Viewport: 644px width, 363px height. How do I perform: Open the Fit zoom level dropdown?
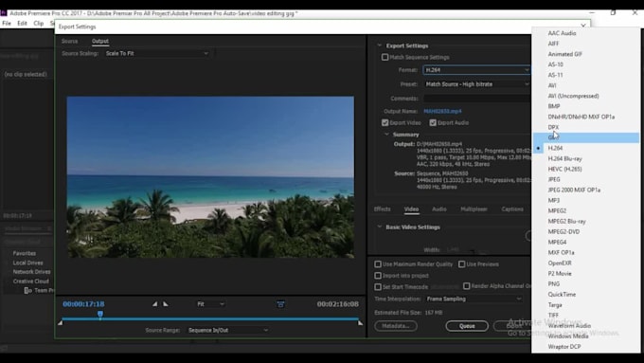[x=210, y=304]
